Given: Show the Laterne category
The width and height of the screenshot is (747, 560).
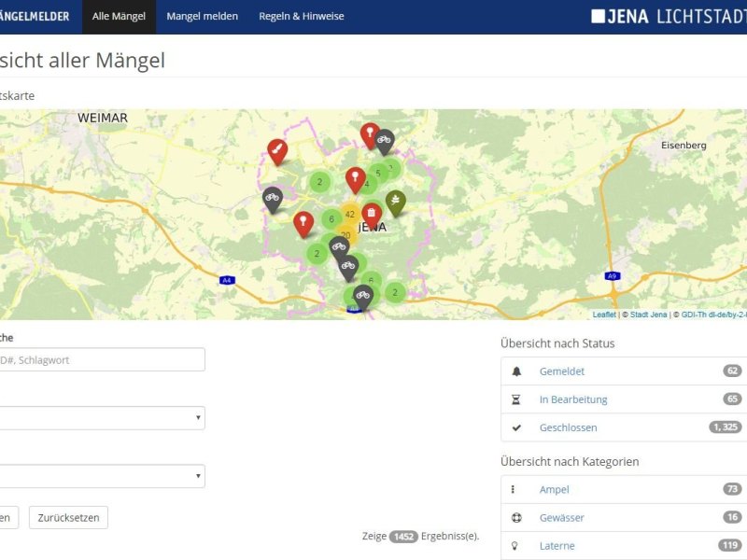Looking at the screenshot, I should click(557, 546).
